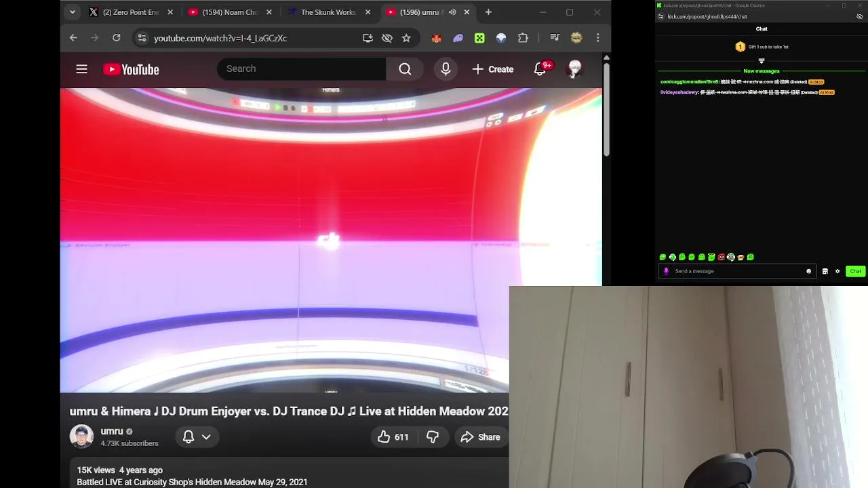Open the purple ghost extension
Image resolution: width=868 pixels, height=488 pixels.
pyautogui.click(x=458, y=38)
